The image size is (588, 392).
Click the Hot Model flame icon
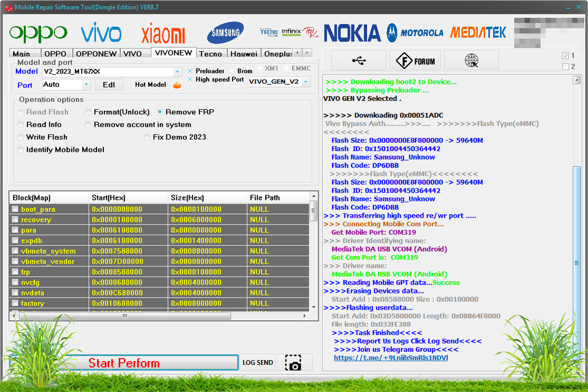pyautogui.click(x=177, y=85)
